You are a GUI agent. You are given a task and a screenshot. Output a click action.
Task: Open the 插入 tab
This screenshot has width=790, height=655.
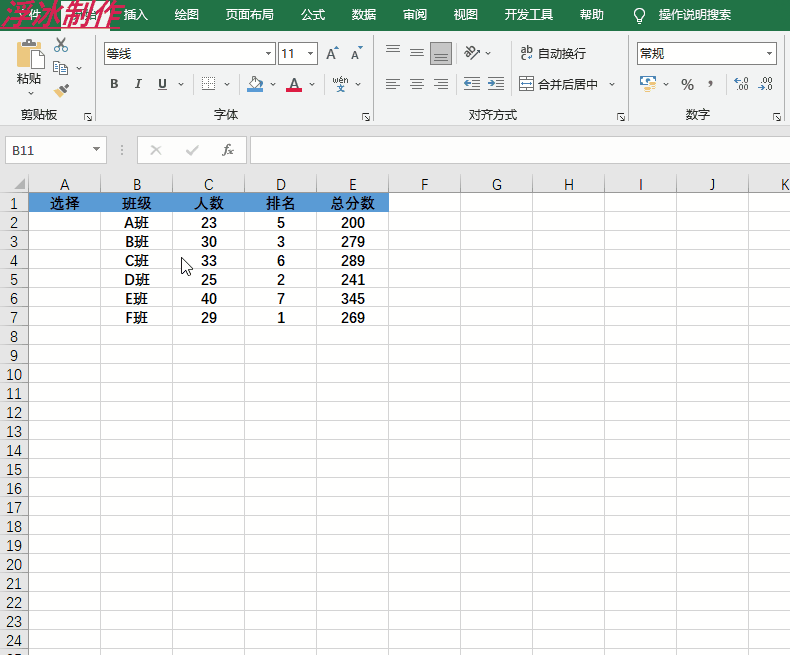point(136,15)
